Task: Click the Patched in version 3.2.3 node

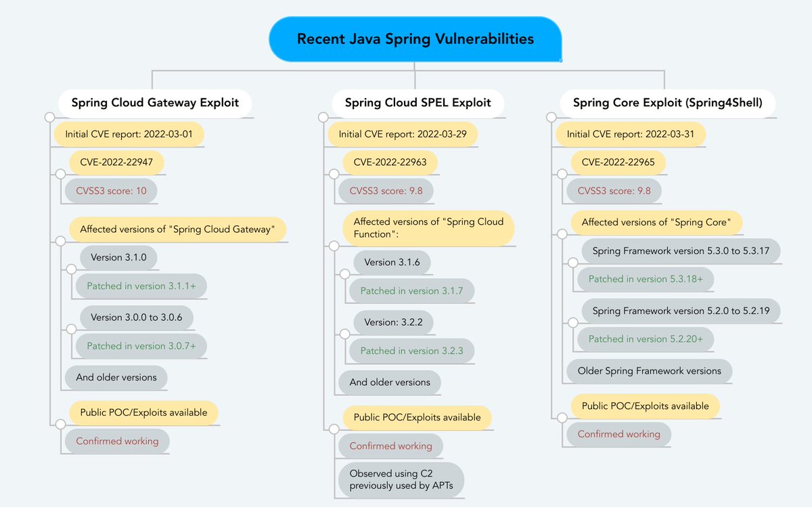Action: pyautogui.click(x=412, y=351)
